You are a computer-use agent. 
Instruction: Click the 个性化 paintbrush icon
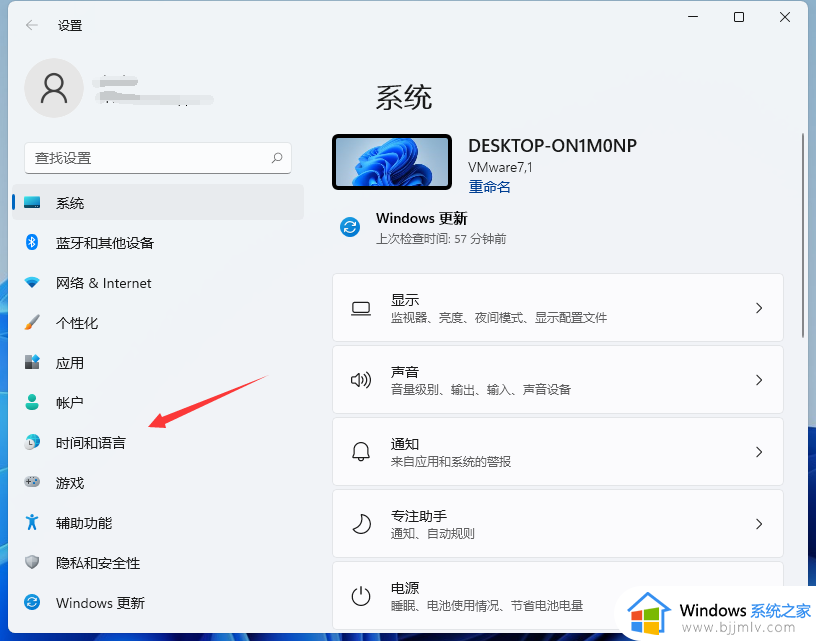pyautogui.click(x=32, y=323)
